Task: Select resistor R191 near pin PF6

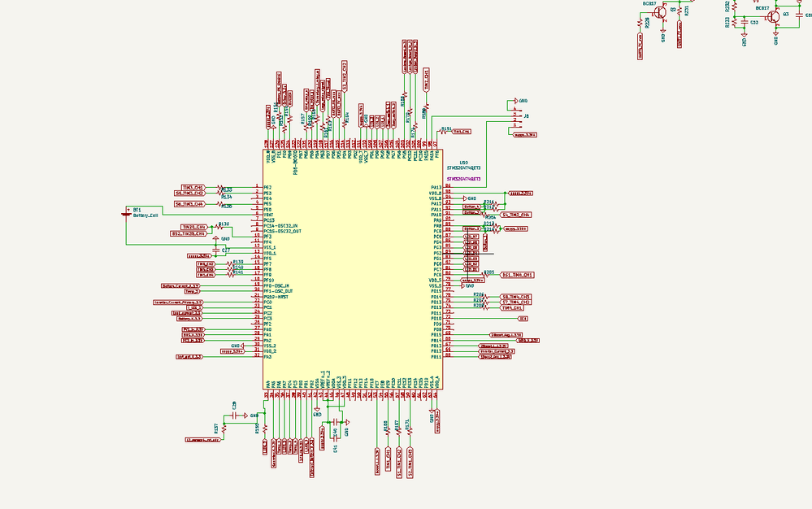Action: click(x=444, y=132)
